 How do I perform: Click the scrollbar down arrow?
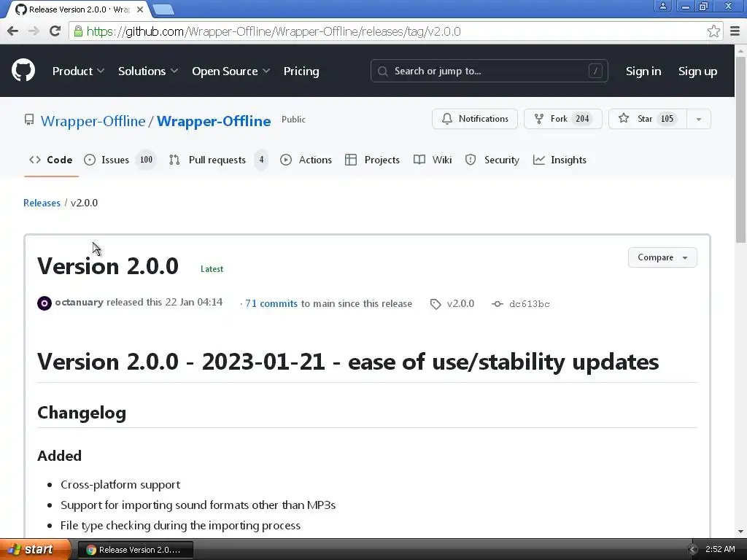[740, 532]
